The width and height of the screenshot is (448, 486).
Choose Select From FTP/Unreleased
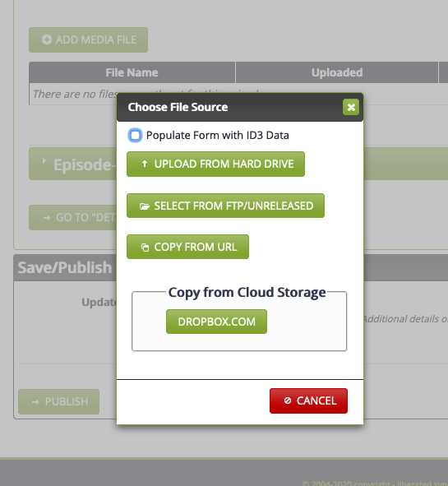[225, 206]
